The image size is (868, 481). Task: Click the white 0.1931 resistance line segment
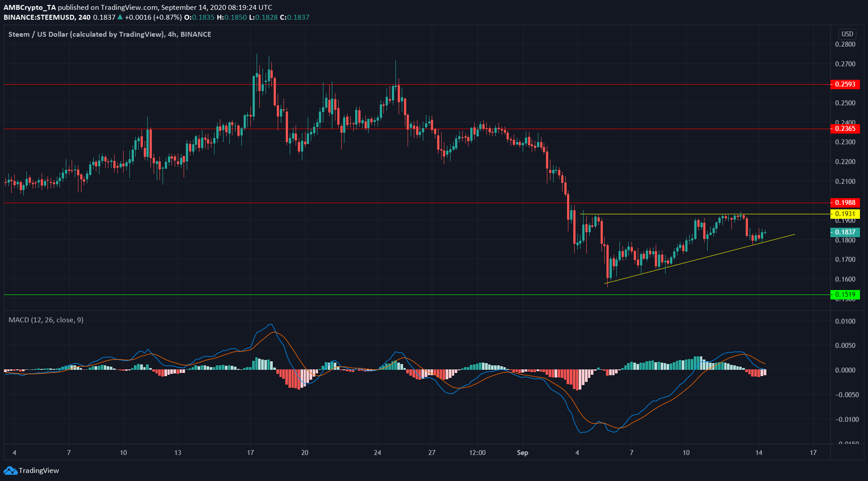coord(705,214)
